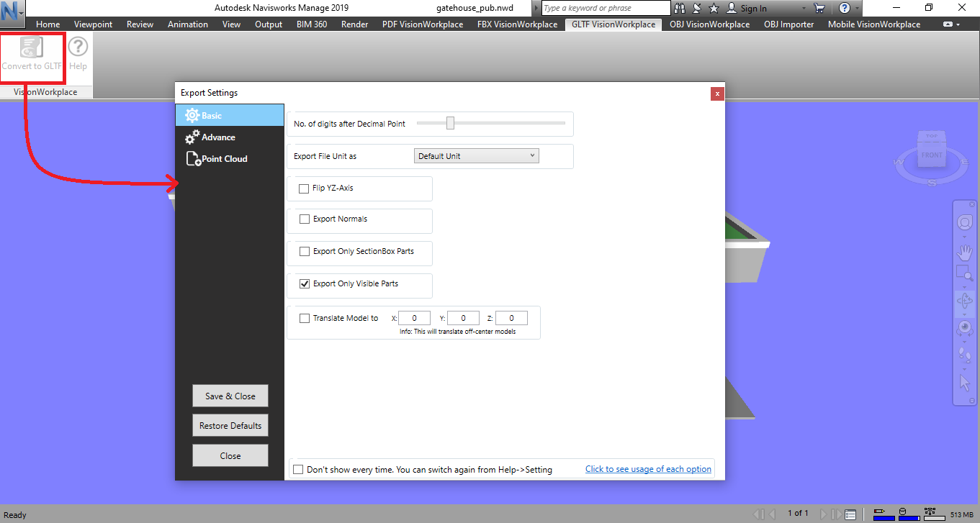
Task: Expand the Steering Wheels dropdown arrow
Action: click(x=964, y=236)
